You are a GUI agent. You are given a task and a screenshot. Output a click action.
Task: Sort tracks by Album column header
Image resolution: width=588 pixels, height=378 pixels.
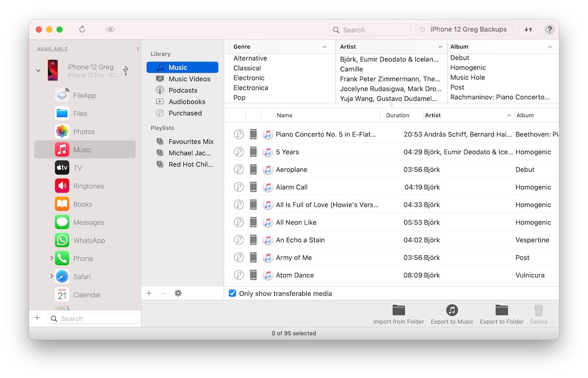[536, 115]
